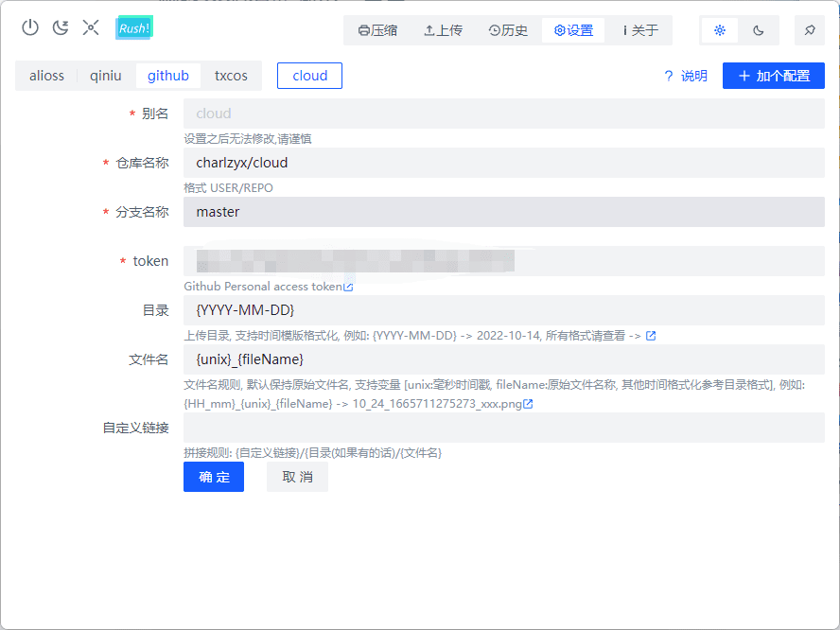Open the Github Personal access token external link
The image size is (840, 630).
coord(348,287)
